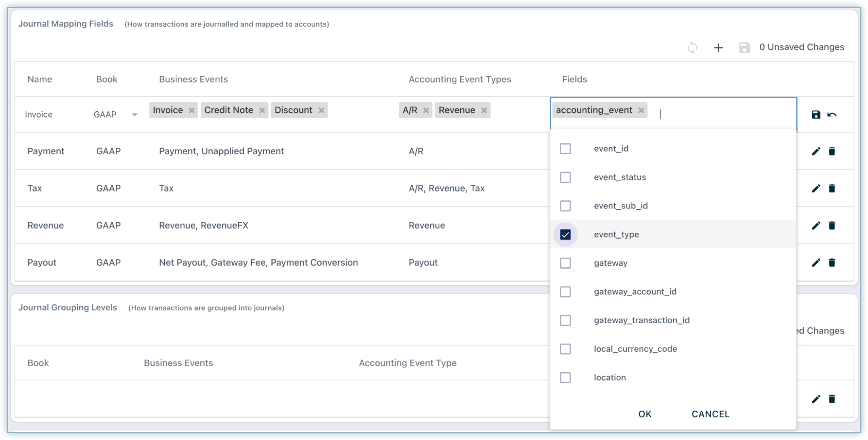Viewport: 868px width, 440px height.
Task: Click the plus icon to add mapping
Action: [718, 47]
